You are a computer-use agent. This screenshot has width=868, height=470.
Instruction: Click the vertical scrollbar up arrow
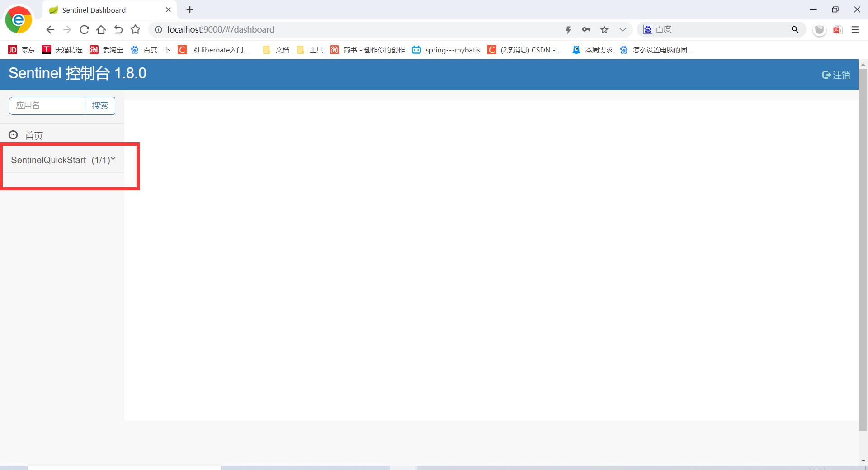(863, 65)
